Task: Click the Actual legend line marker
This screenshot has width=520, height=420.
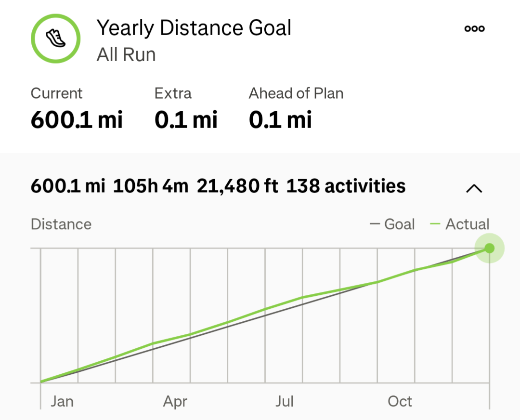Action: pyautogui.click(x=436, y=224)
